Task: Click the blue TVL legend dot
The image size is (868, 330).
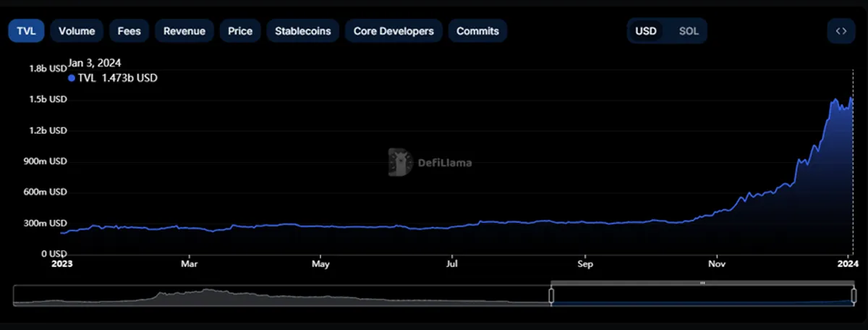Action: 72,77
